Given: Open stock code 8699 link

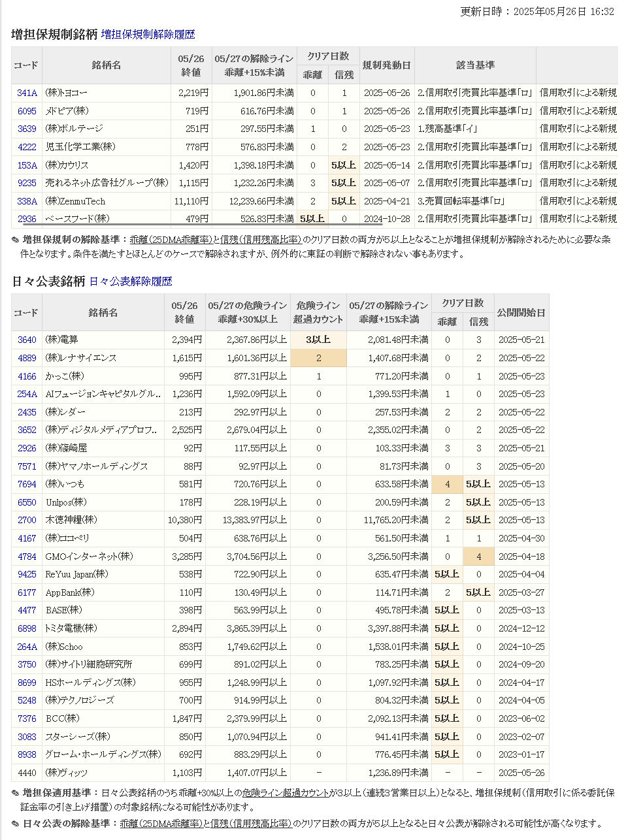Looking at the screenshot, I should pyautogui.click(x=27, y=683).
